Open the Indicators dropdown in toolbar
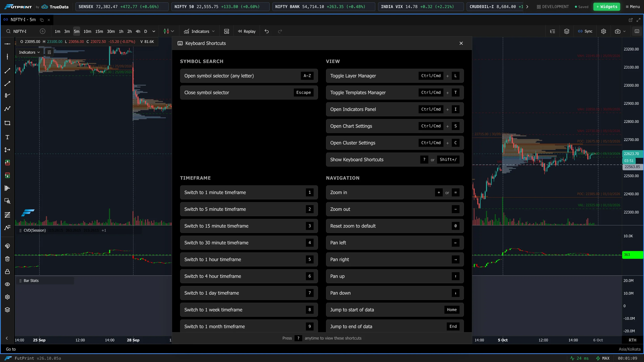The image size is (644, 362). point(199,31)
